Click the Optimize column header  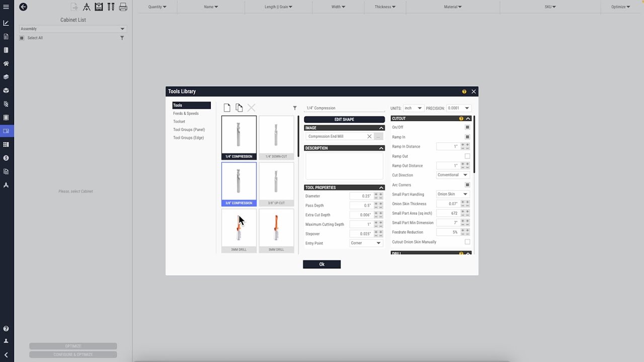point(620,7)
